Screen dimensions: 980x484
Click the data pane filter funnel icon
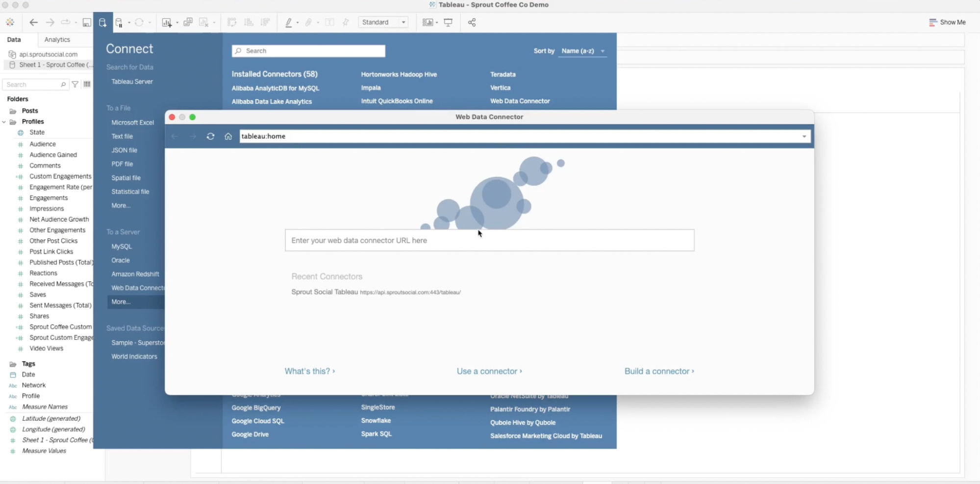[x=75, y=84]
